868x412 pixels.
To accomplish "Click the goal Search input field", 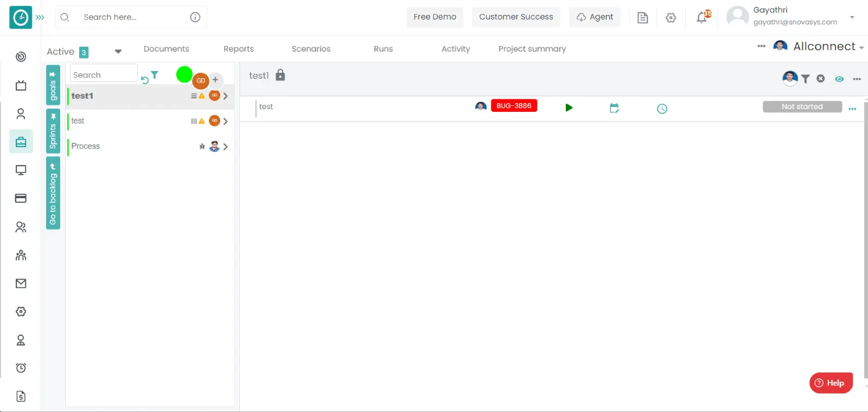I will coord(103,75).
